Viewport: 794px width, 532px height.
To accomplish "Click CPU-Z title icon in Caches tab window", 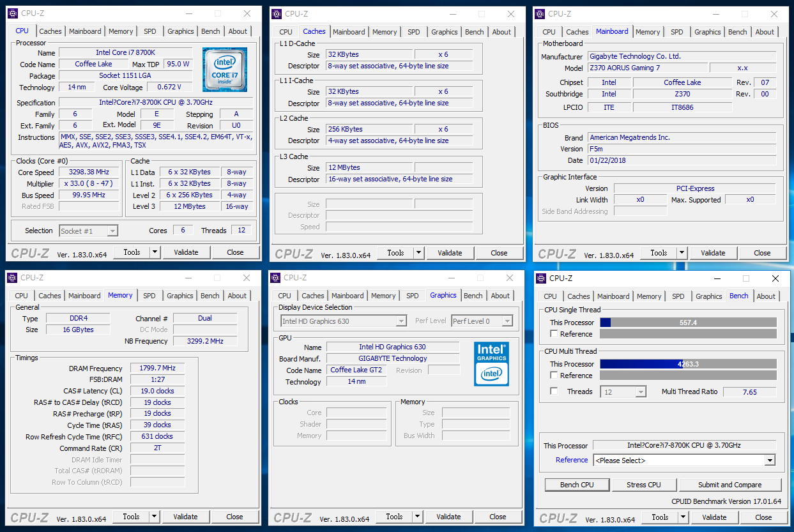I will tap(276, 13).
